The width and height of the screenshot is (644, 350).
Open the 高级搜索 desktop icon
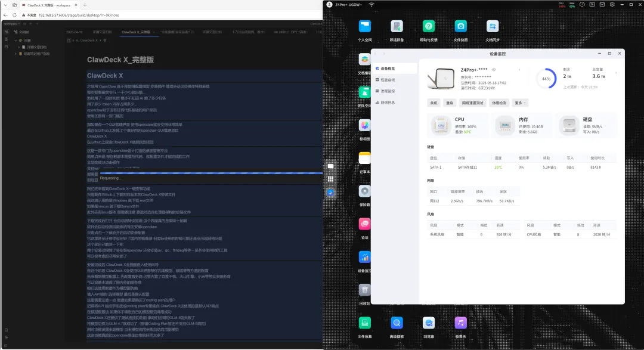(397, 323)
